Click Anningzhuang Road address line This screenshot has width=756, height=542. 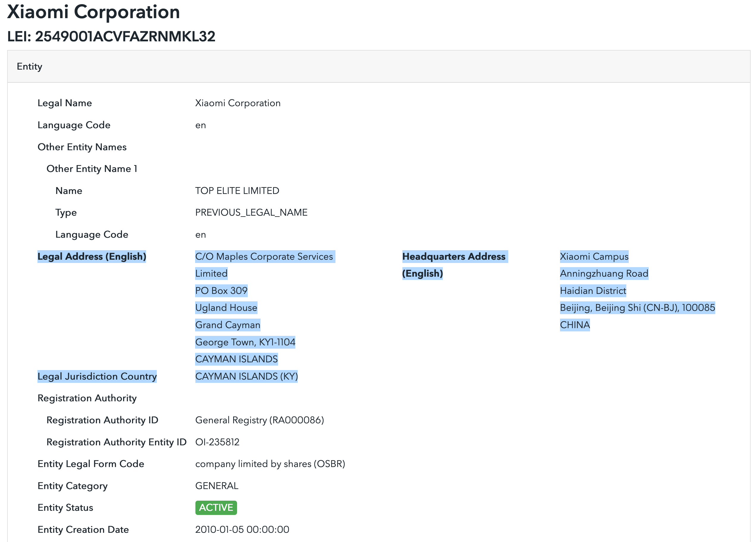coord(604,274)
